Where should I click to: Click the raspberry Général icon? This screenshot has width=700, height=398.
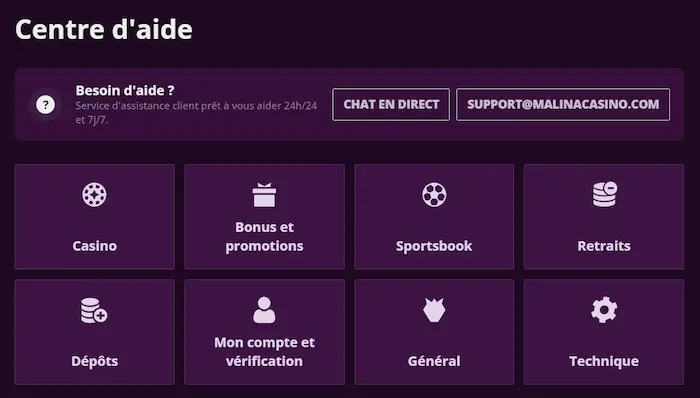[434, 310]
